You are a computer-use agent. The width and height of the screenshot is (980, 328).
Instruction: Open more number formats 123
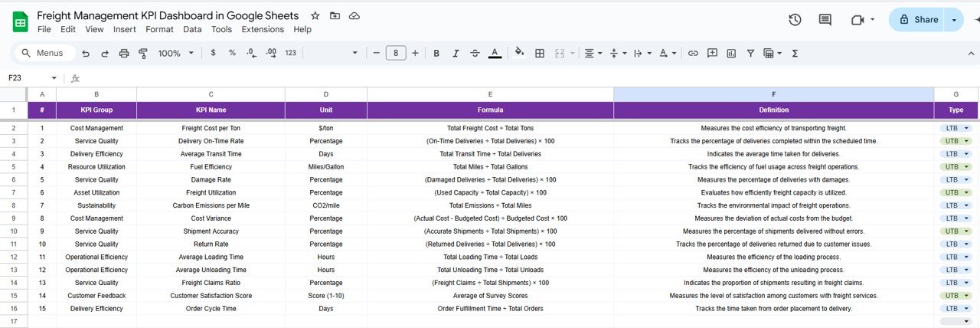click(x=290, y=53)
